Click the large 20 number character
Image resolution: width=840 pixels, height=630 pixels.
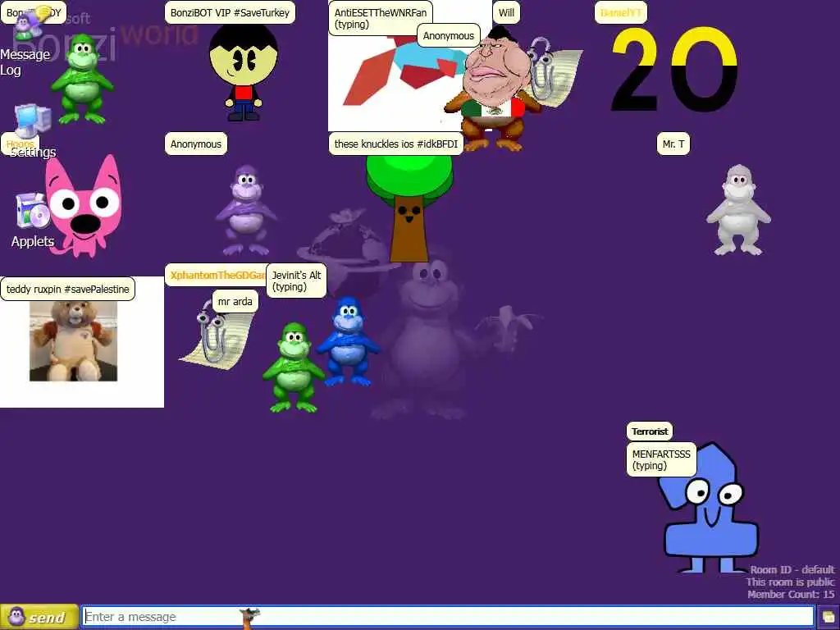point(674,70)
